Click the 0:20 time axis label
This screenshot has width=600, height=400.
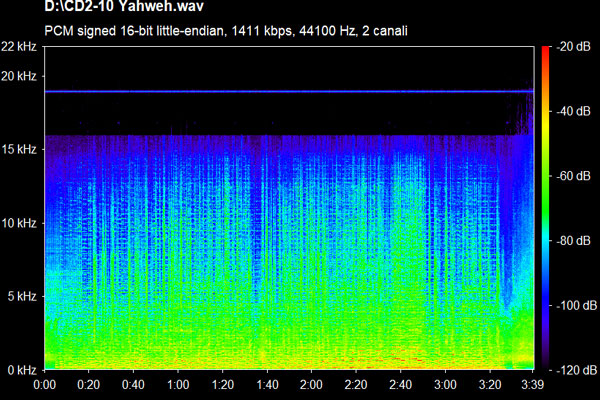tap(89, 384)
